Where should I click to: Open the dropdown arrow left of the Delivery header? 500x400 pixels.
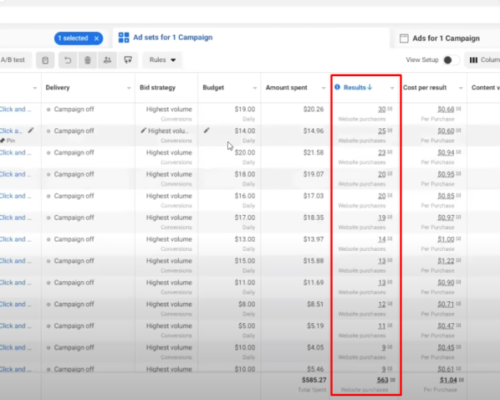35,88
